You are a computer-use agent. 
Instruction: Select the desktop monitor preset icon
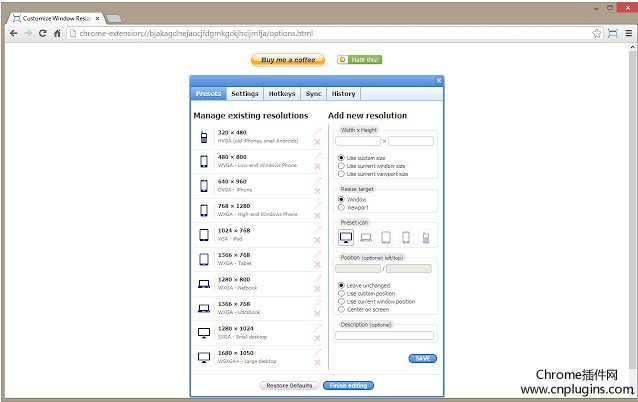[x=346, y=237]
